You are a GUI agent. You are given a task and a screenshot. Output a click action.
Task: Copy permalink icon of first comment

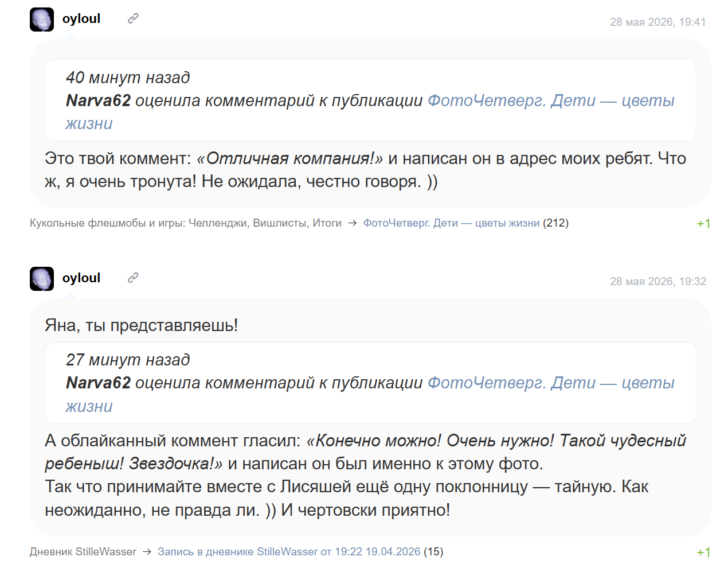pos(133,18)
